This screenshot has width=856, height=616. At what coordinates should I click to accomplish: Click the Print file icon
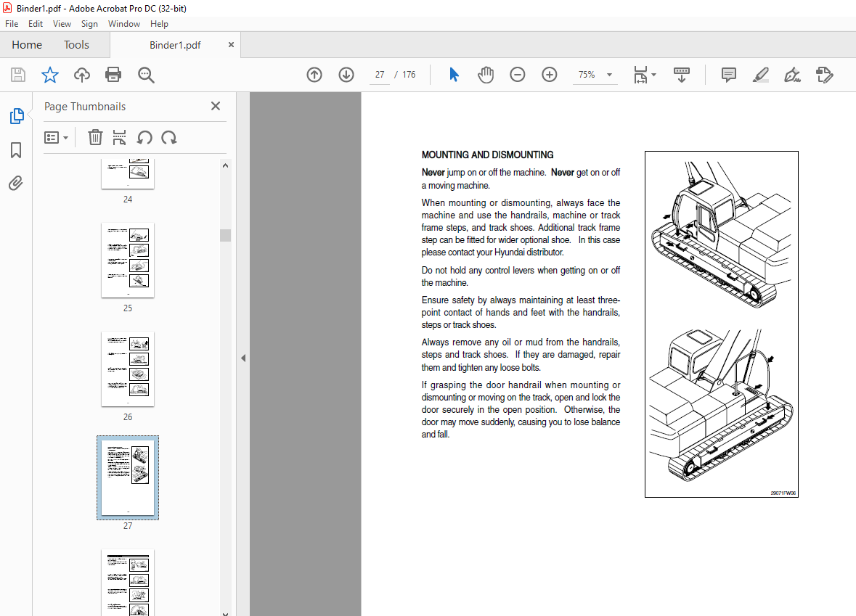point(113,75)
